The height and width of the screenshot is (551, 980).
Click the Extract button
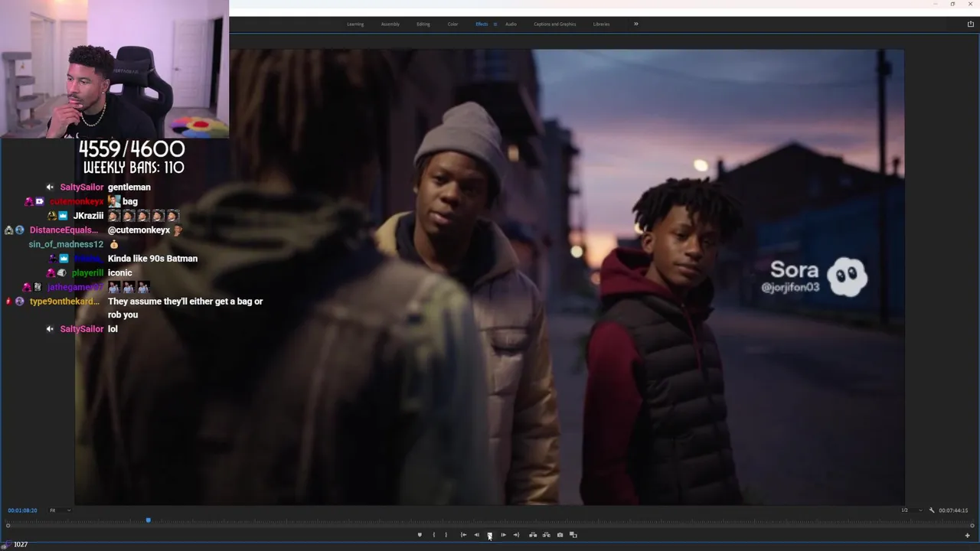coord(546,535)
